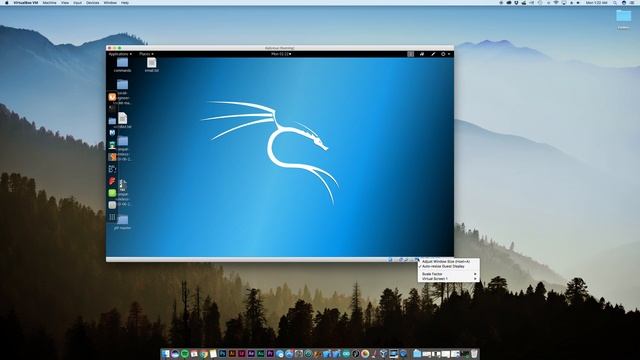Open After Effects from the macOS Dock
Image resolution: width=640 pixels, height=360 pixels.
(251, 353)
